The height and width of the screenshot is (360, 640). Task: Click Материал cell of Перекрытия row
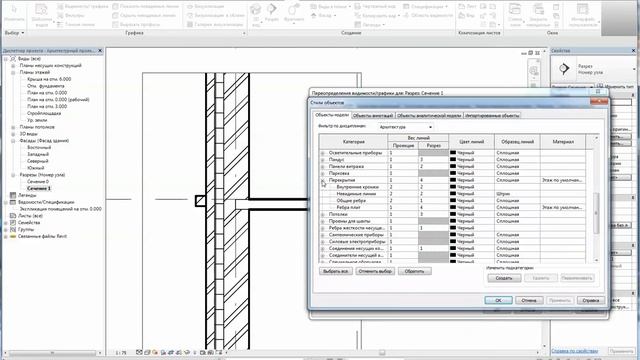pyautogui.click(x=562, y=180)
